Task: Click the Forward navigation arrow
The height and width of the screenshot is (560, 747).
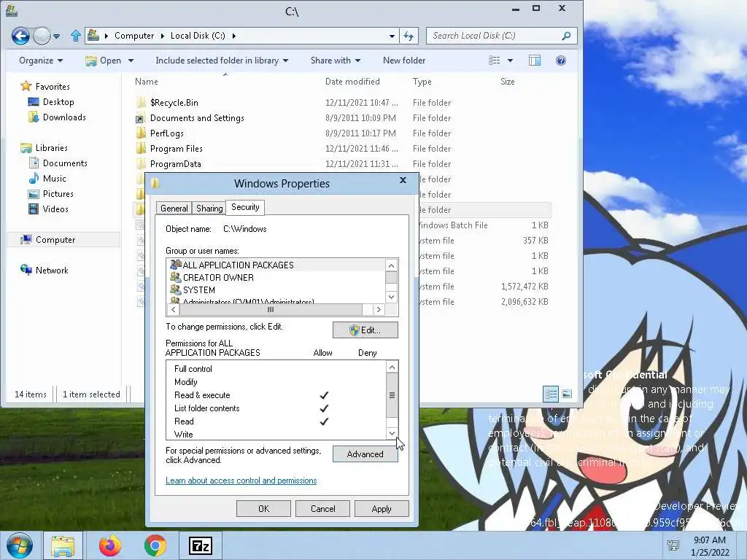Action: coord(42,36)
